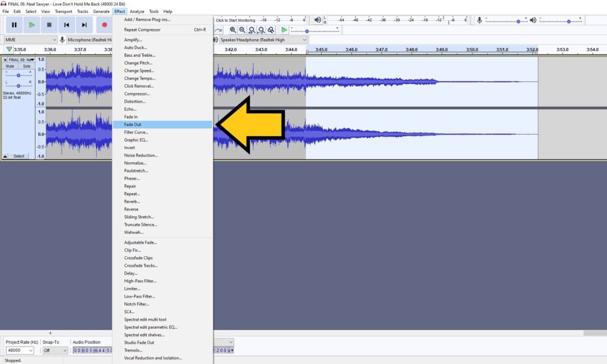Choose Fade In from Effect menu
The image size is (607, 364).
(162, 117)
